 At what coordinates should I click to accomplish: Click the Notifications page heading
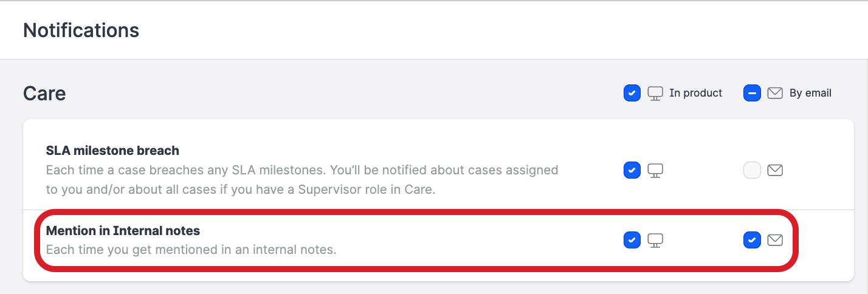[81, 30]
